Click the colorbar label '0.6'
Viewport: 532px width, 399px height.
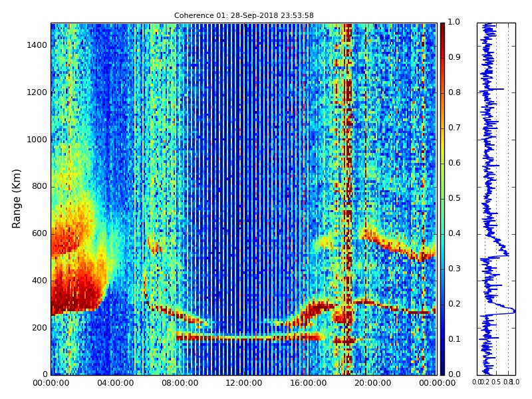coord(454,163)
